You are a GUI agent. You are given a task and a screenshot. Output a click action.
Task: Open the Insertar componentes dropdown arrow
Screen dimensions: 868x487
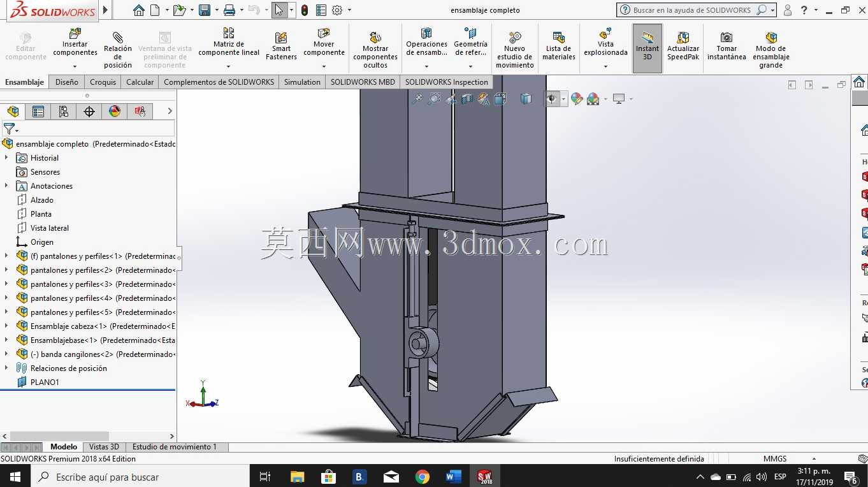(75, 66)
